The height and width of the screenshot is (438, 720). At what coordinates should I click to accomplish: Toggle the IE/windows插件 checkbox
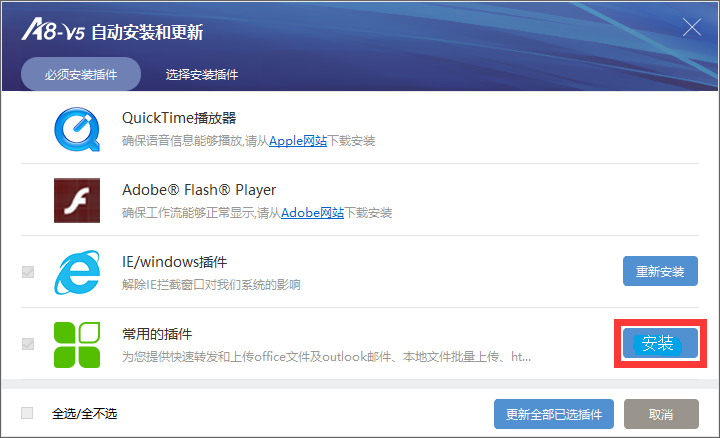[x=28, y=272]
